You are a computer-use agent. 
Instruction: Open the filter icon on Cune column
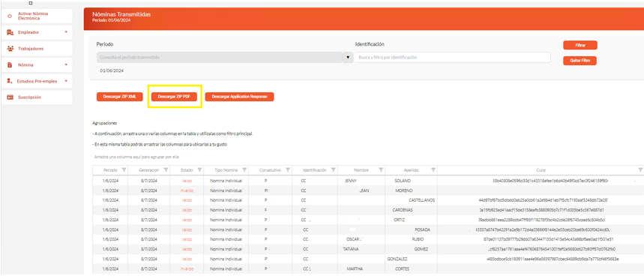pos(640,169)
